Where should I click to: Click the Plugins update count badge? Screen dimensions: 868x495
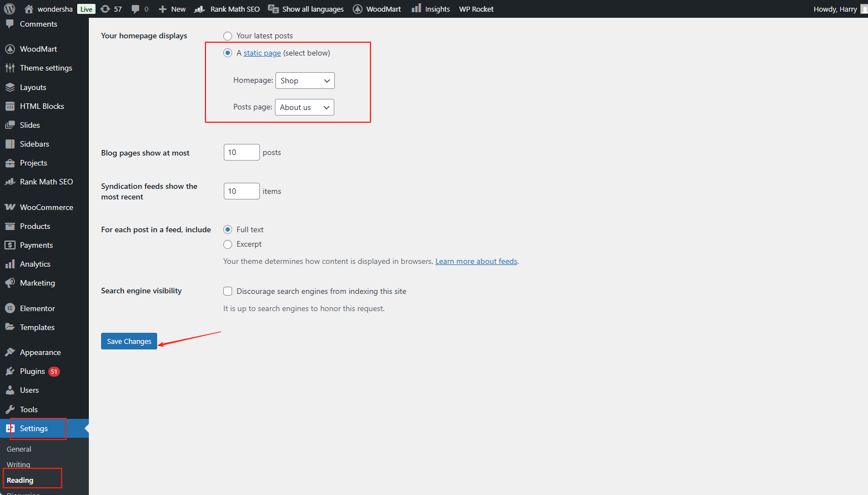click(x=53, y=371)
